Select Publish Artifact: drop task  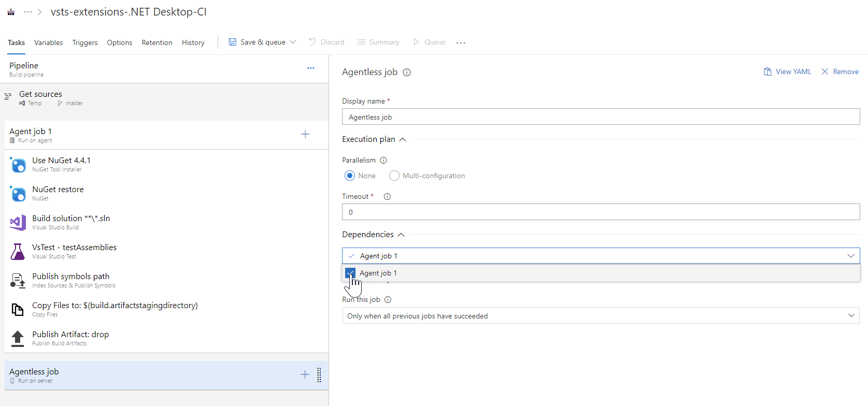(166, 339)
